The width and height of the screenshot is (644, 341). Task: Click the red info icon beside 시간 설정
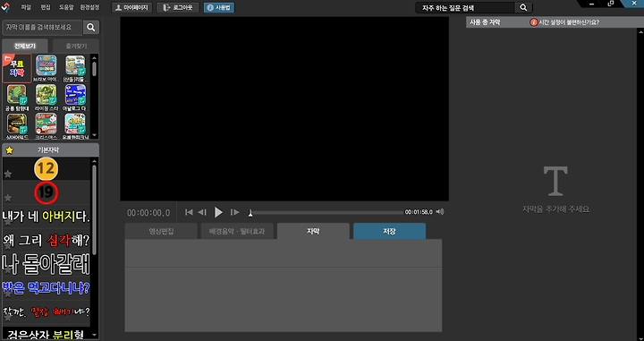pyautogui.click(x=533, y=22)
